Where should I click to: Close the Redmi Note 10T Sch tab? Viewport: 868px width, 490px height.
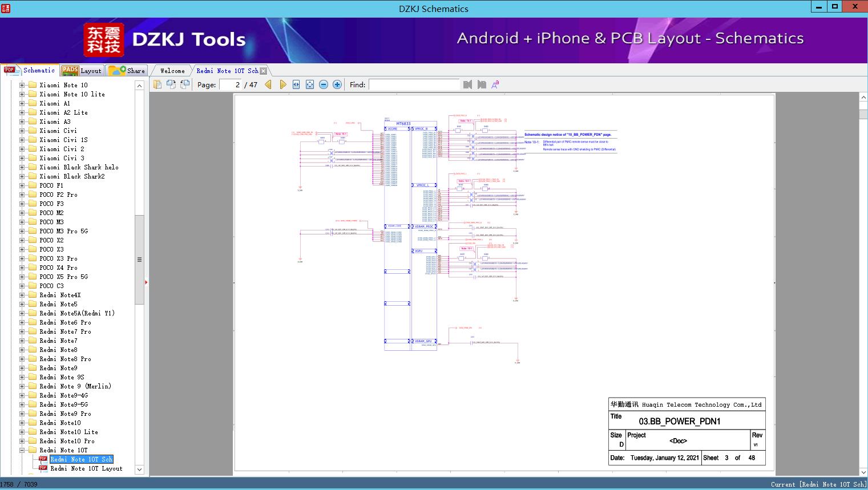point(263,71)
